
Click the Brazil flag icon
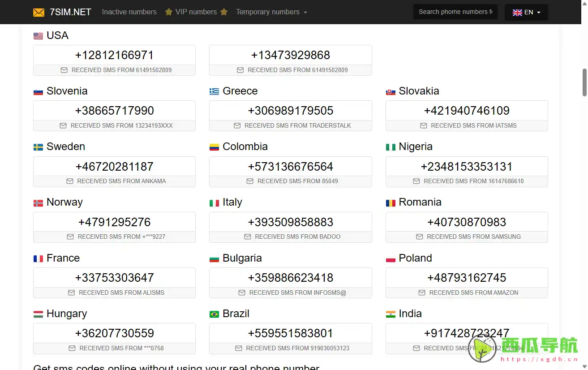(214, 314)
